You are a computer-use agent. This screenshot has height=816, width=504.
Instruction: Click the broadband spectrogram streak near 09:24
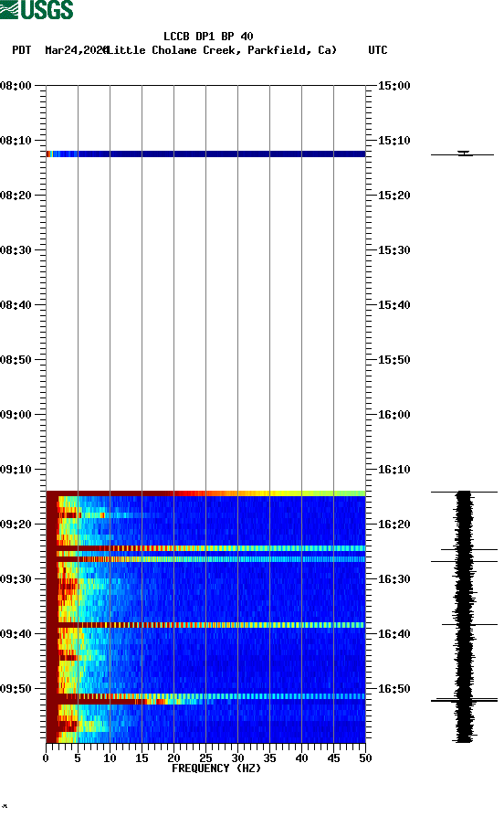click(x=205, y=548)
